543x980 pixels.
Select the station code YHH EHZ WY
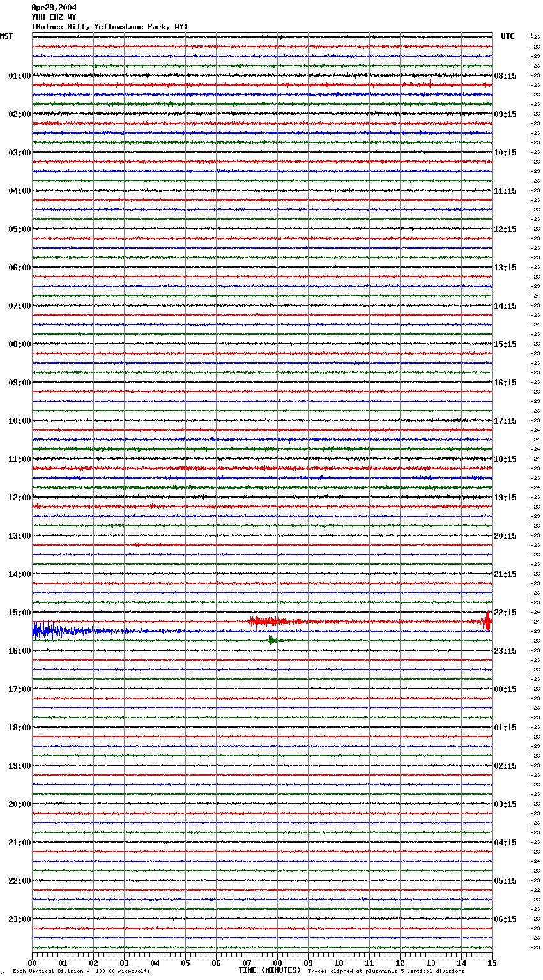(54, 17)
